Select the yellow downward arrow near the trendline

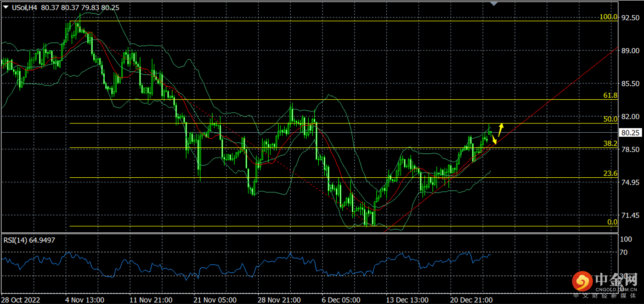494,140
